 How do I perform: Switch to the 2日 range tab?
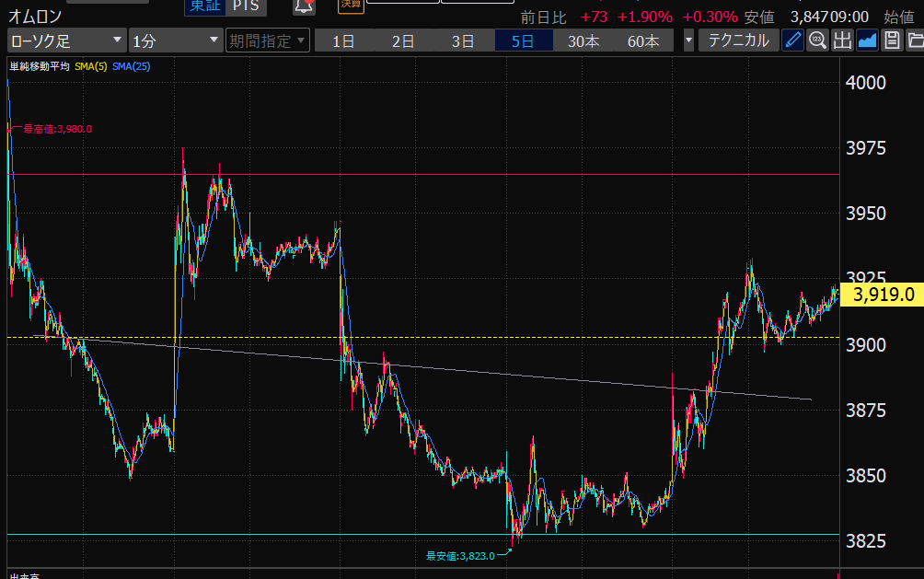click(404, 41)
